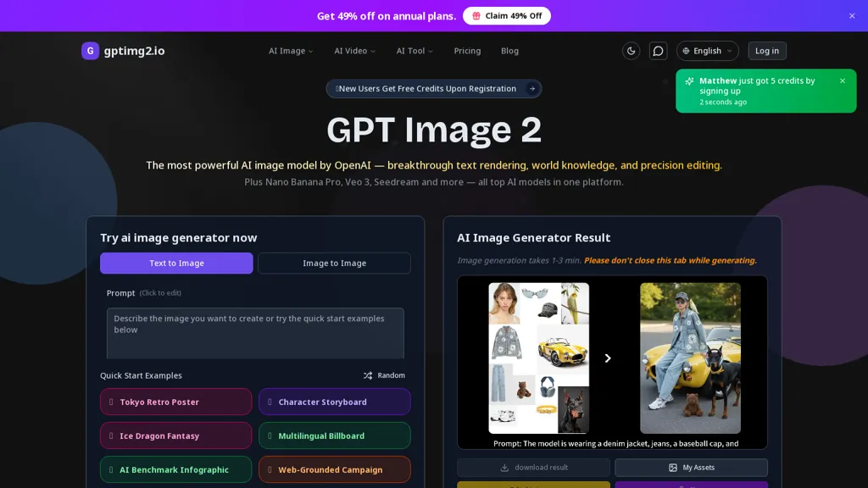This screenshot has width=868, height=488.
Task: Click arrow icon in free credits banner
Action: [x=532, y=88]
